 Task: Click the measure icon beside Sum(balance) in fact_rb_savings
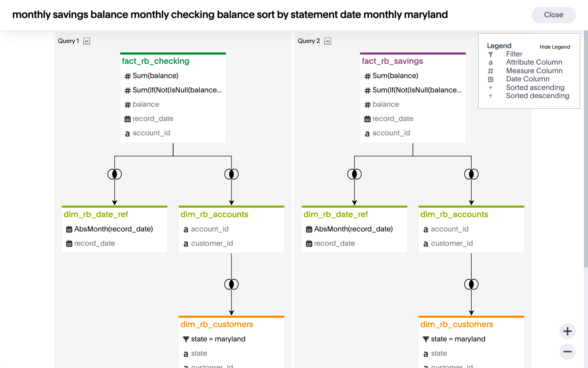(367, 76)
